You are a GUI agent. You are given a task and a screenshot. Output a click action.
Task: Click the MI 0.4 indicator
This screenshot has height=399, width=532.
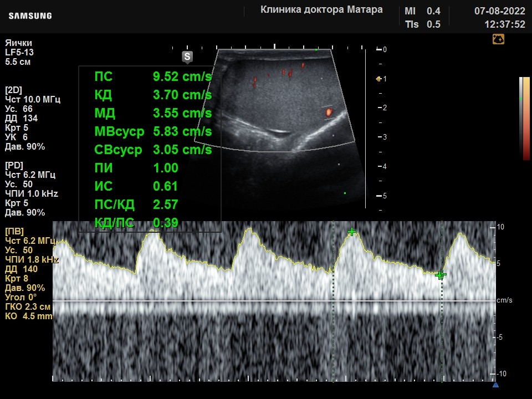[422, 11]
